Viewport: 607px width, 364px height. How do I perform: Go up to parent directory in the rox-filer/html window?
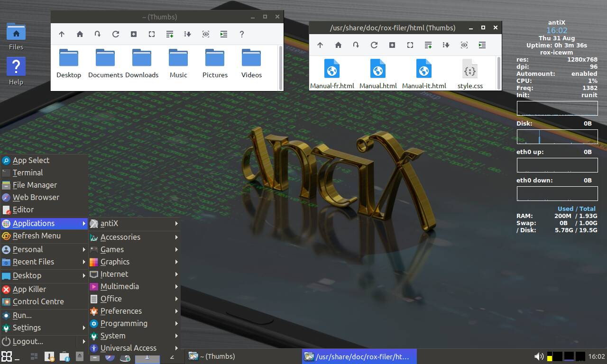(x=320, y=45)
